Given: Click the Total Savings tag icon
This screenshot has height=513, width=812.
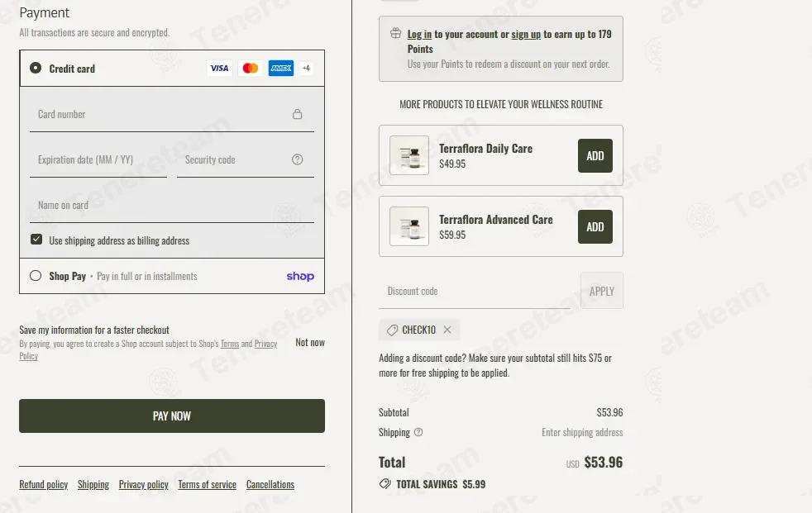Looking at the screenshot, I should pos(385,484).
